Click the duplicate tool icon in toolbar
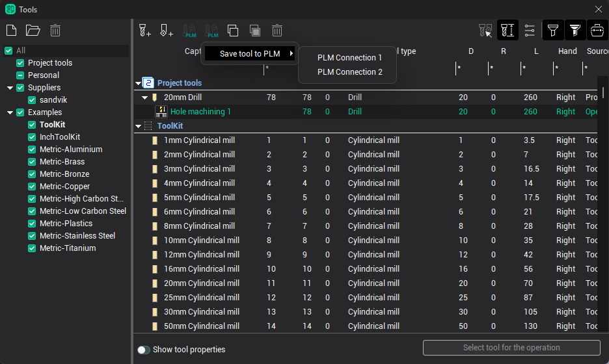Viewport: 609px width, 364px height. coord(233,30)
